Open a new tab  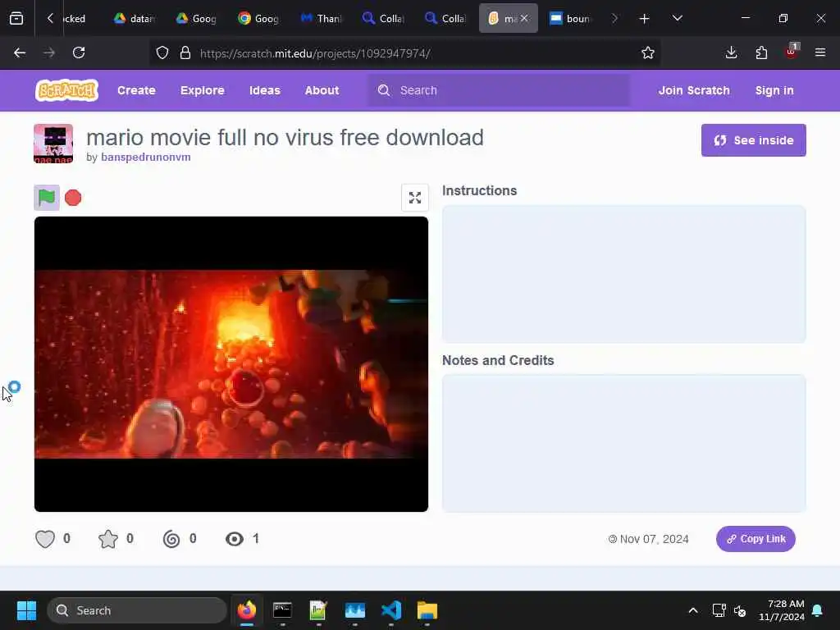pos(645,18)
